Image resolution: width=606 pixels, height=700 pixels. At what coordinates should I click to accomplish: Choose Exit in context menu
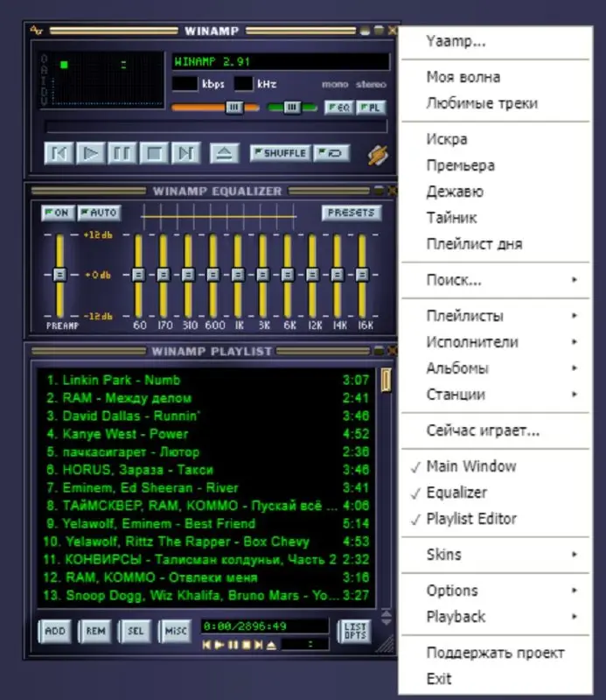click(495, 679)
